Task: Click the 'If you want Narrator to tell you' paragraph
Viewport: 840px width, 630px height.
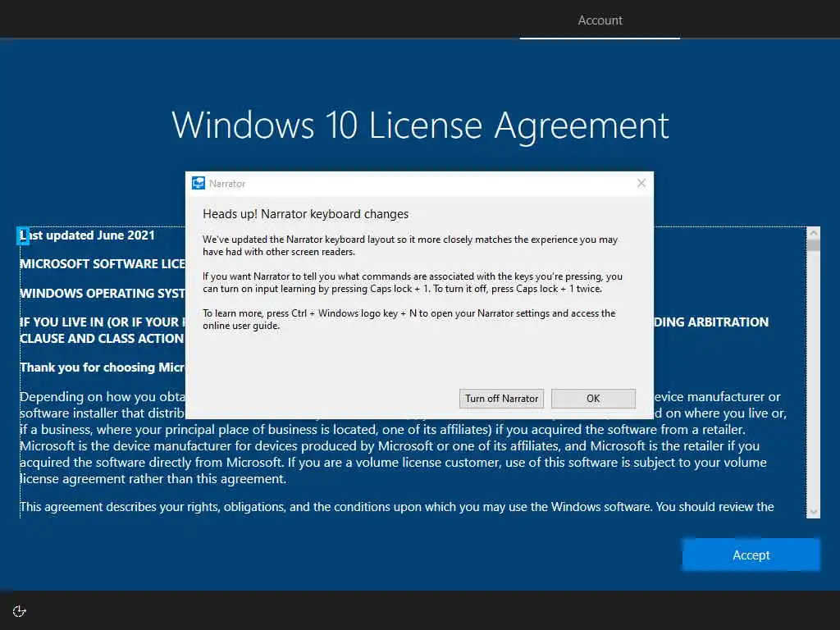Action: click(x=413, y=282)
